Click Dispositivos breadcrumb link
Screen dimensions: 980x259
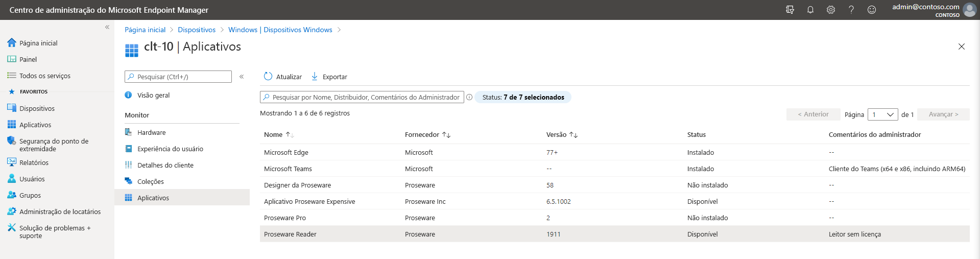point(197,30)
